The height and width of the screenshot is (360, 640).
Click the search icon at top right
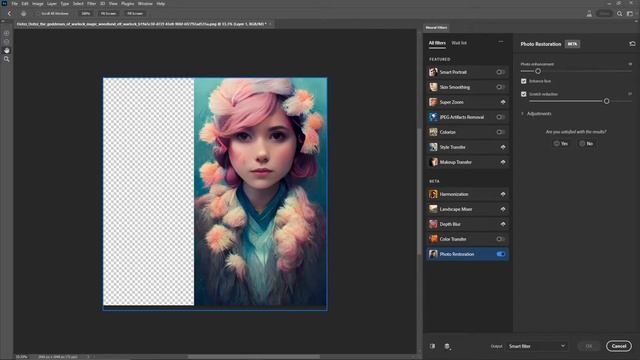click(x=620, y=13)
